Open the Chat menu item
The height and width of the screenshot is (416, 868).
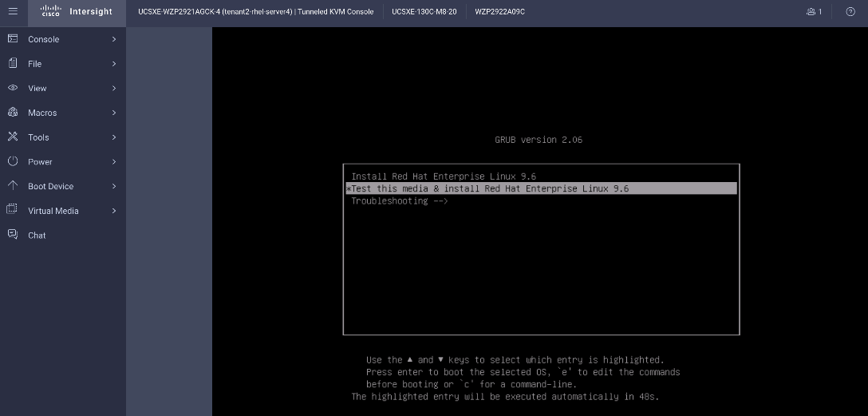[63, 235]
